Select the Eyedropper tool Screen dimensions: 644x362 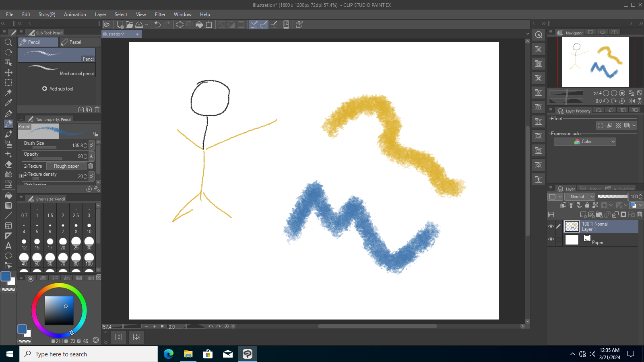8,103
